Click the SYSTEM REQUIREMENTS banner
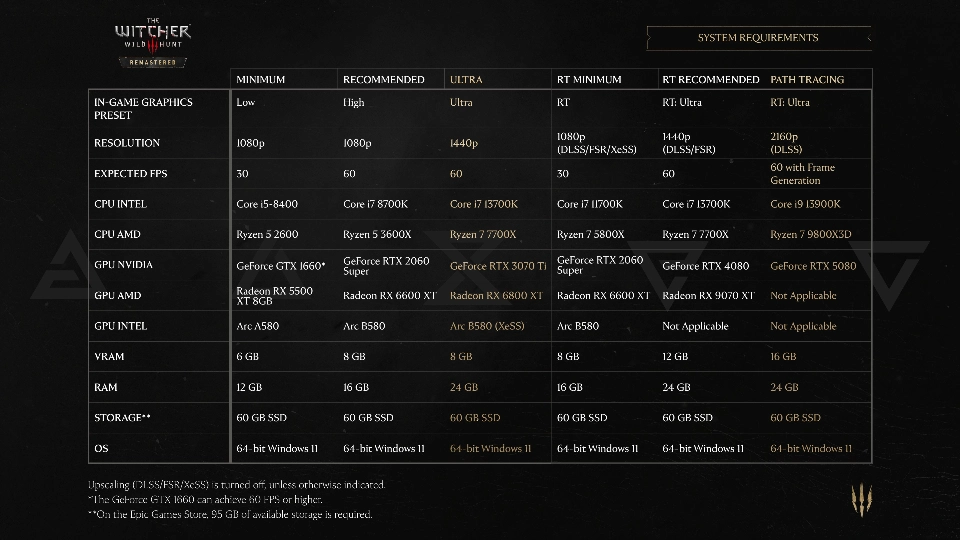960x540 pixels. 759,38
